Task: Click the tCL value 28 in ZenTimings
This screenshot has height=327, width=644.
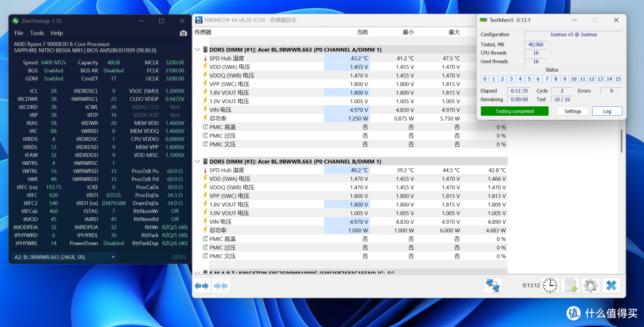Action: tap(54, 91)
